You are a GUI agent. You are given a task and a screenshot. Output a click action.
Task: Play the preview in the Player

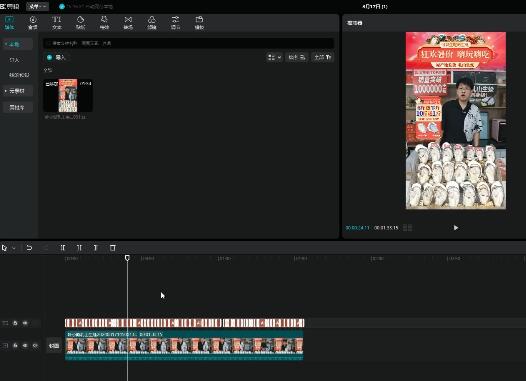tap(456, 228)
